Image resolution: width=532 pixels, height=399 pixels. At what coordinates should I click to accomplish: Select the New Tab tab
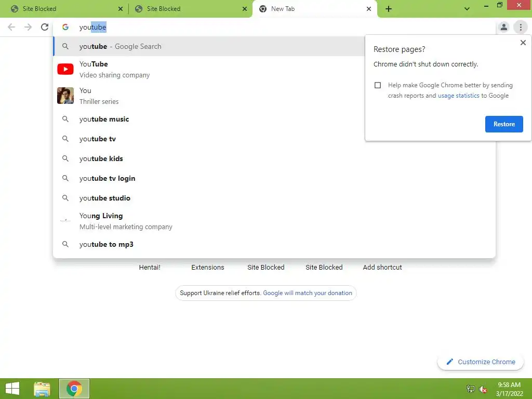point(315,9)
